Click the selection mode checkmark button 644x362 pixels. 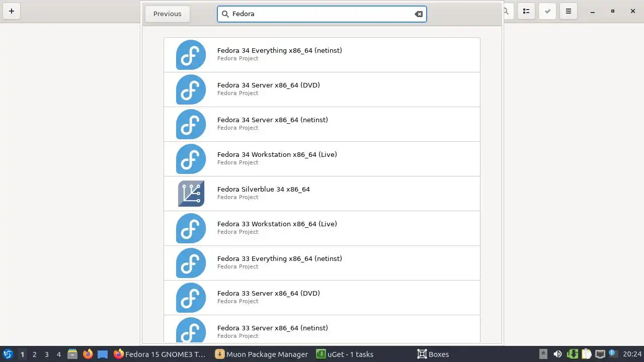tap(547, 11)
